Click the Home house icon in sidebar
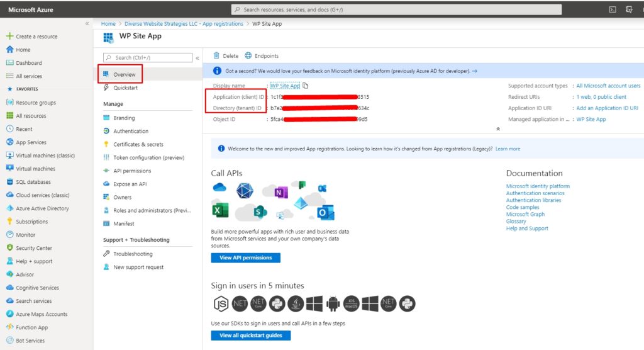This screenshot has width=644, height=350. coord(10,49)
